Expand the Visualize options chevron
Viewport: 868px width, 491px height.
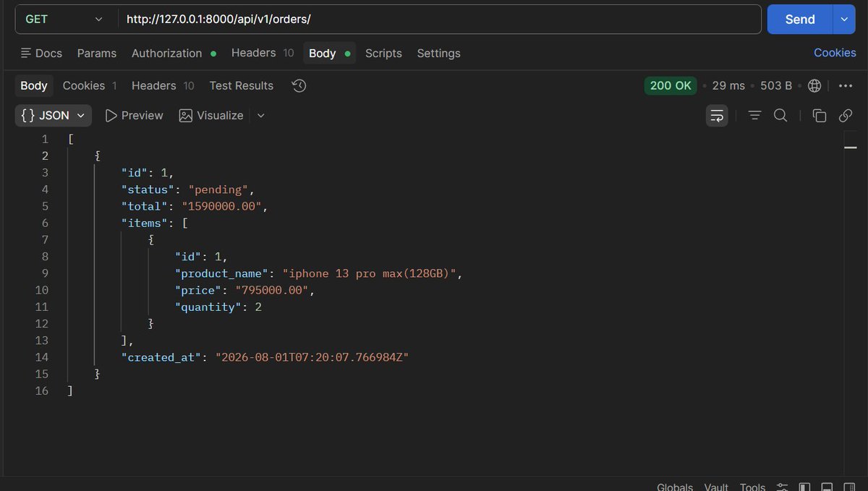click(261, 116)
